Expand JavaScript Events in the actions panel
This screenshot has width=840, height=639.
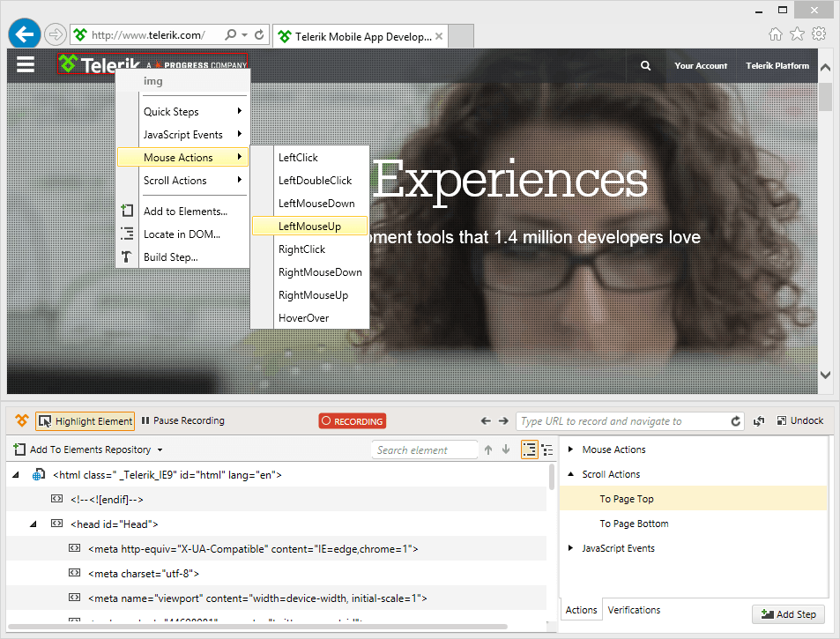point(570,548)
